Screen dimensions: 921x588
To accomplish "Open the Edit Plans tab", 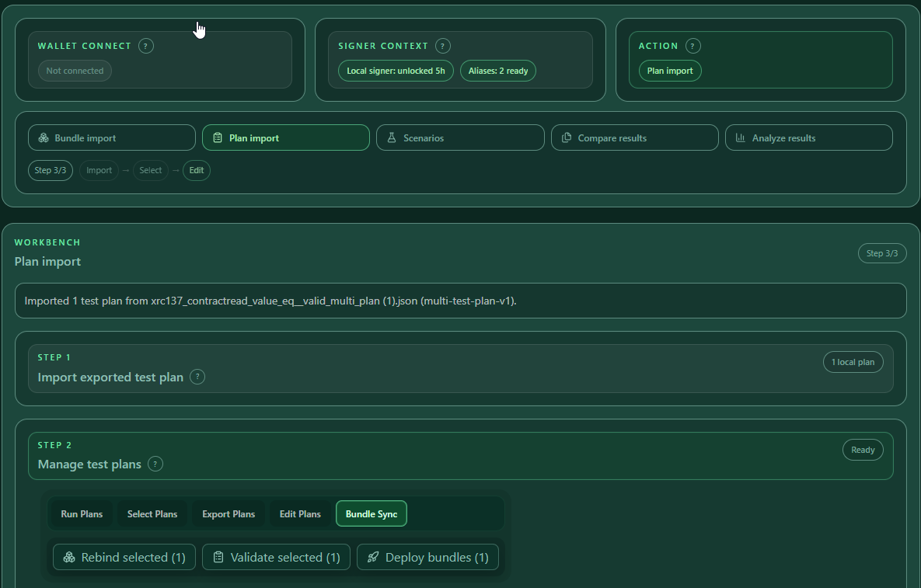I will pos(300,514).
